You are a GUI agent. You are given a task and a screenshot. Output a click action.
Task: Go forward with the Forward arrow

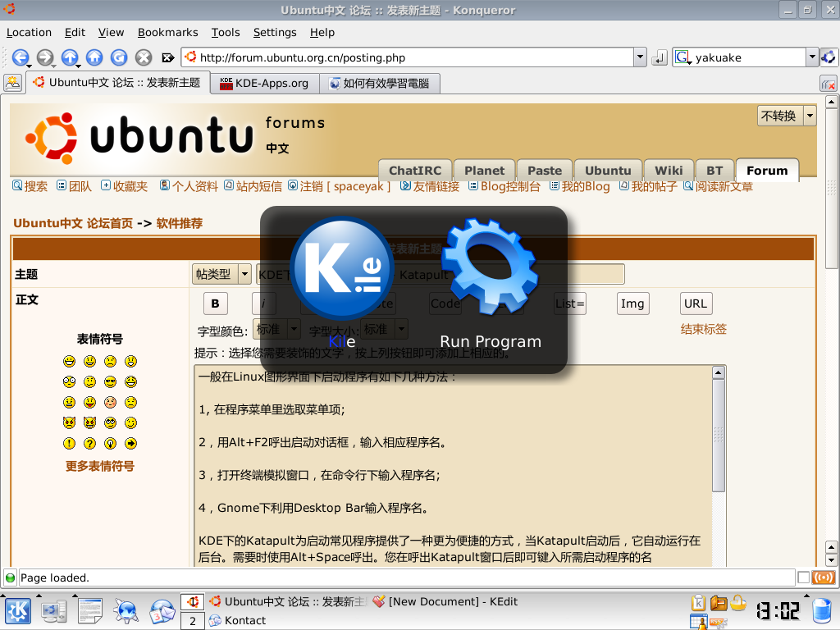(45, 57)
